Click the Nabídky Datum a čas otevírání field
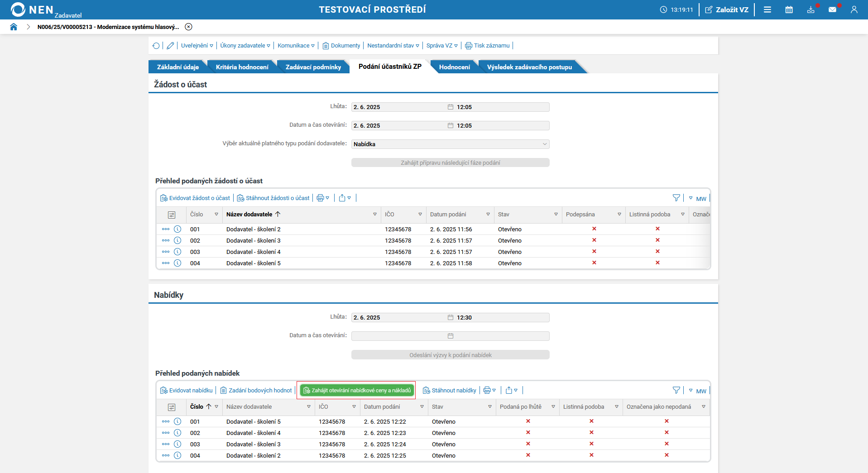868x473 pixels. (398, 336)
